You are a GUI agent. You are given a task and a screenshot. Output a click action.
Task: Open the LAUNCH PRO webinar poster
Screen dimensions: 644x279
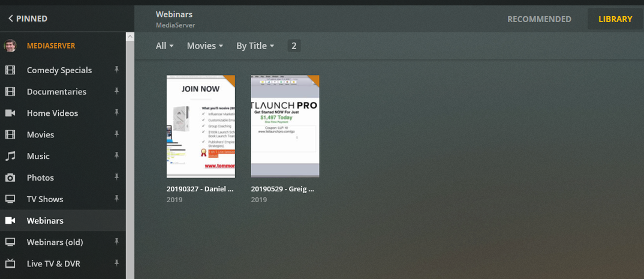point(285,127)
